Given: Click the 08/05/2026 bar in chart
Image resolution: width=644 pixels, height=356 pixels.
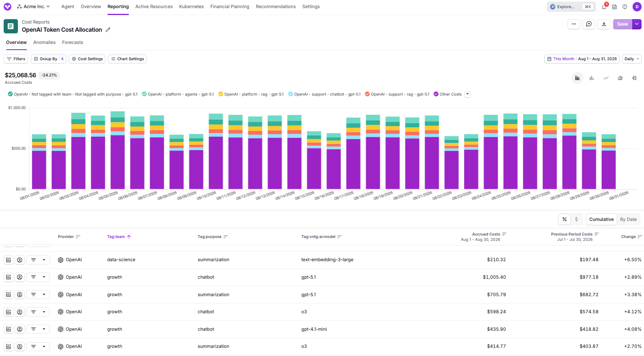Looking at the screenshot, I should (x=118, y=150).
